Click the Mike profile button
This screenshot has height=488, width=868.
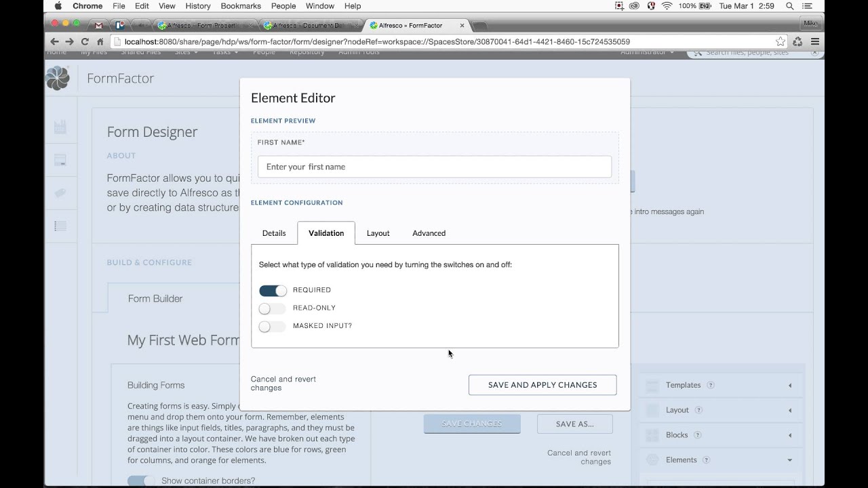810,23
